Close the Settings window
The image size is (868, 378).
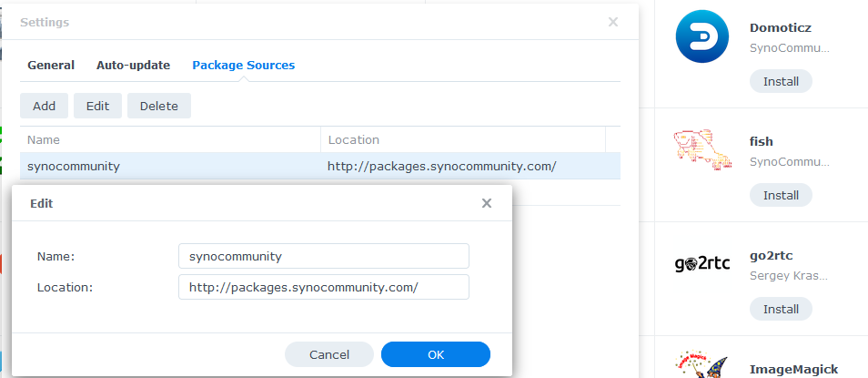click(x=613, y=22)
